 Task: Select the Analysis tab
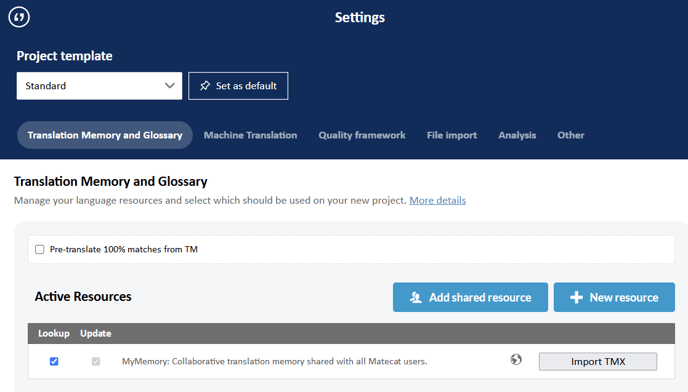pos(517,135)
